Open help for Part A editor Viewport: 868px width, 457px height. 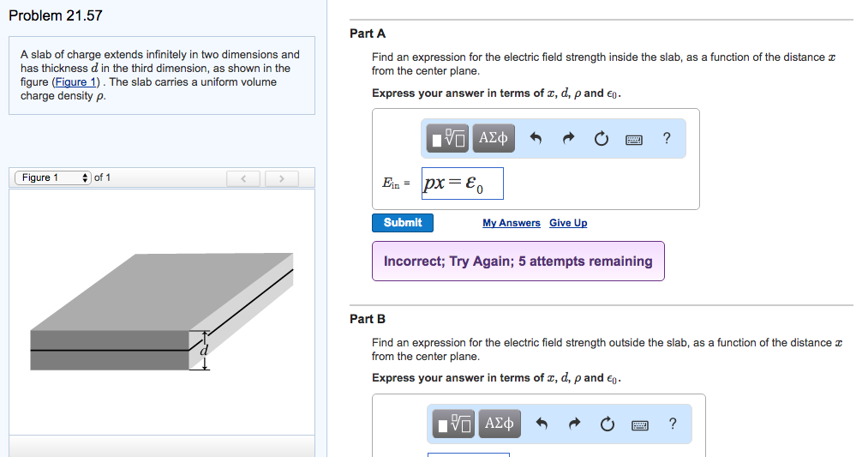pyautogui.click(x=667, y=138)
